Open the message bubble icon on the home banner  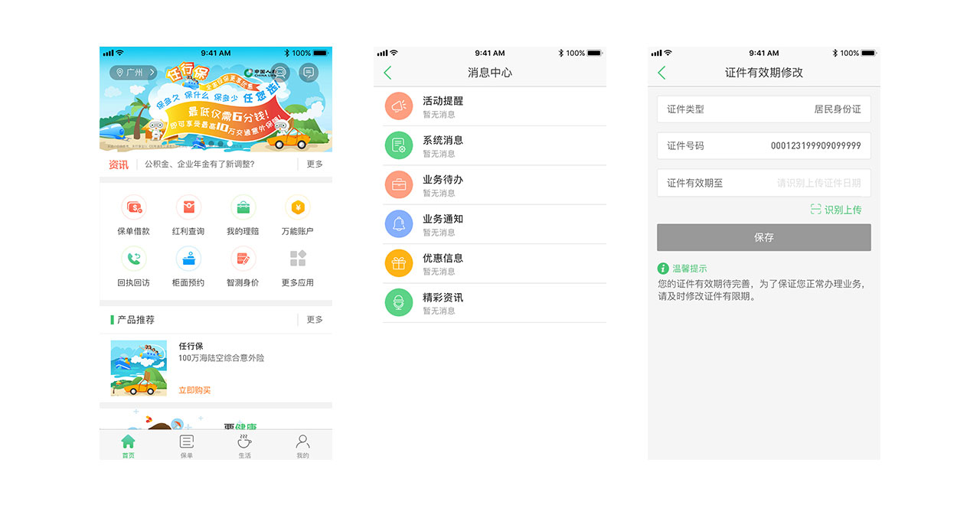coord(307,71)
